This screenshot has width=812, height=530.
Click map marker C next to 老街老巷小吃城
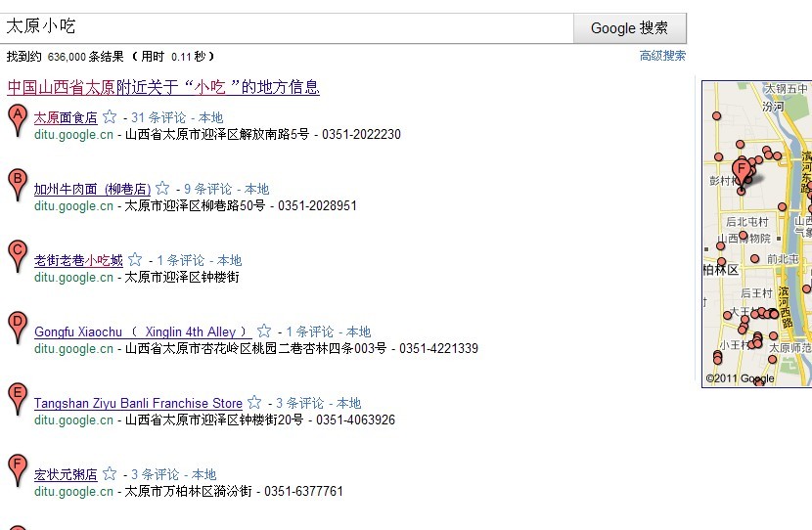pyautogui.click(x=18, y=255)
